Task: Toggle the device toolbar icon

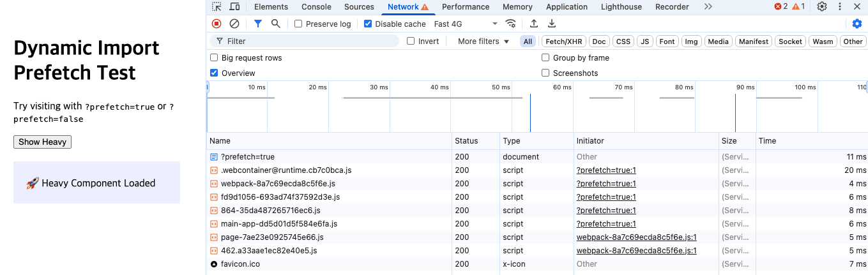Action: 234,7
